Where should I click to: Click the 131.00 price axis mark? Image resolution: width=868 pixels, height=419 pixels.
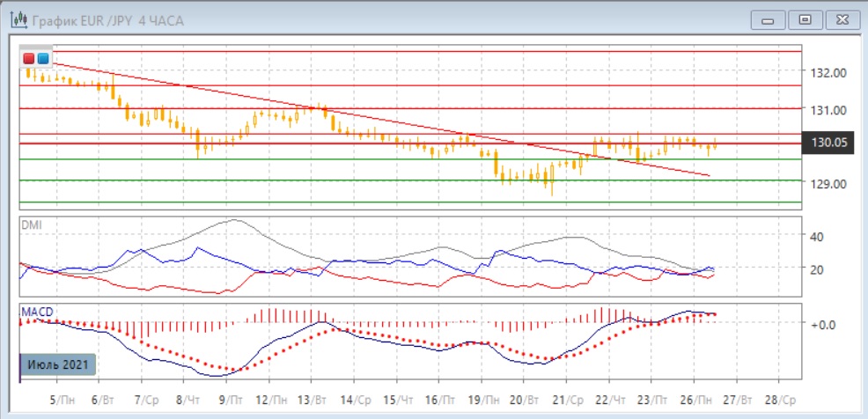(828, 110)
